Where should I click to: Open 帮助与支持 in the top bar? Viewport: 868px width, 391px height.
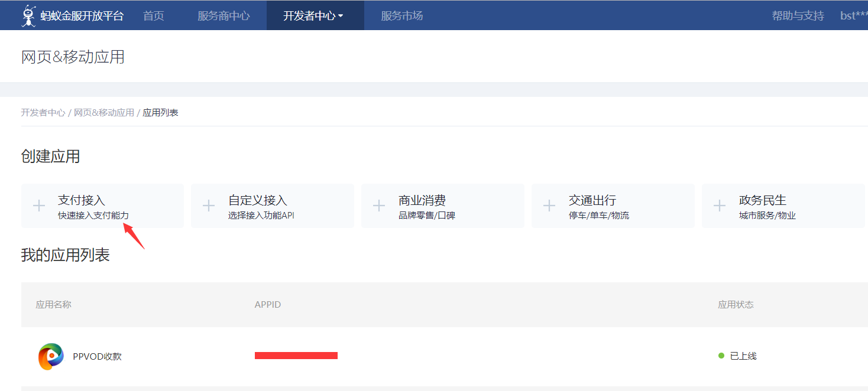798,16
